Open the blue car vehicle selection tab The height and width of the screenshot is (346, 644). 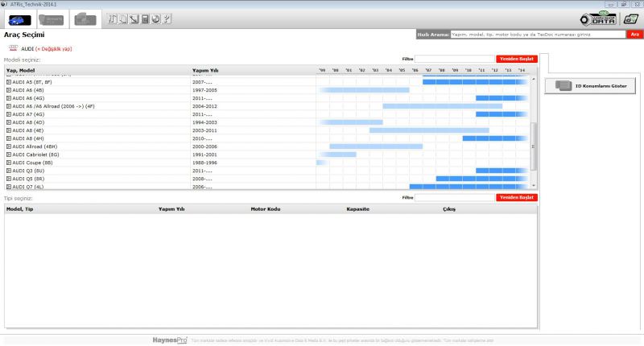(x=19, y=19)
